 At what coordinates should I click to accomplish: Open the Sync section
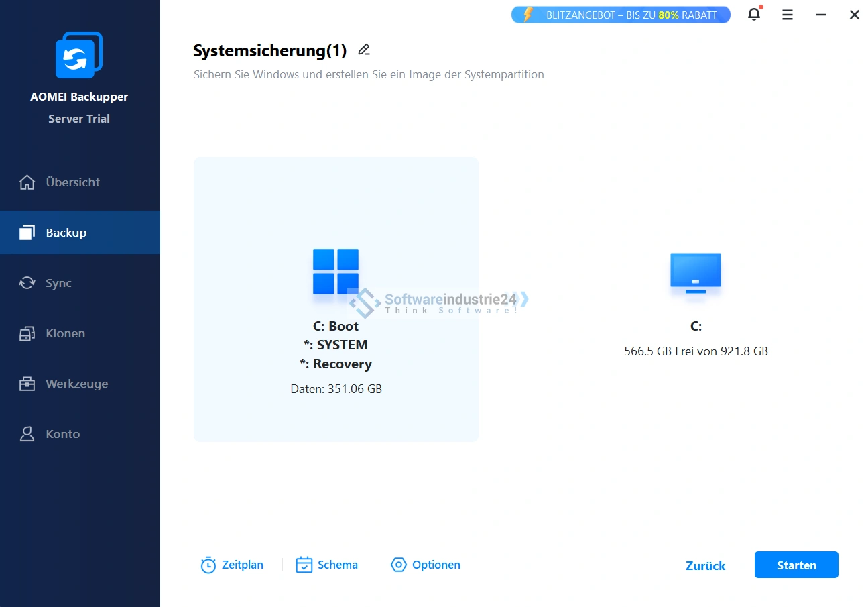coord(58,283)
